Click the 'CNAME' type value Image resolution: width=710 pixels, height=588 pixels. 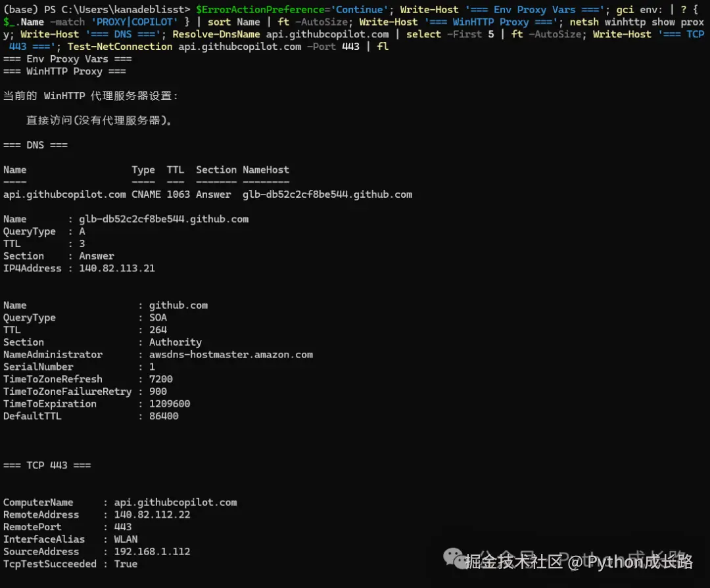pyautogui.click(x=146, y=194)
